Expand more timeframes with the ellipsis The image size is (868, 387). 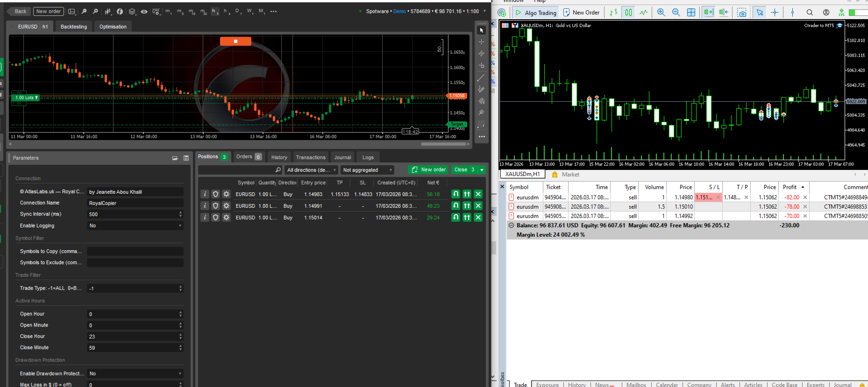pos(273,11)
